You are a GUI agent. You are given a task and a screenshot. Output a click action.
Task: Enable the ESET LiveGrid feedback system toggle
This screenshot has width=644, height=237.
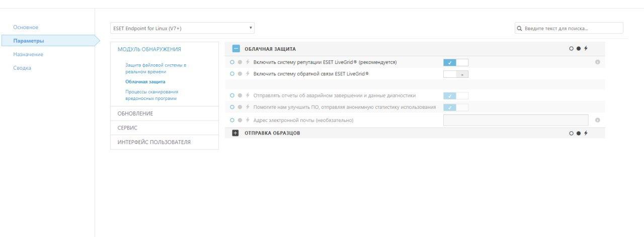(456, 74)
